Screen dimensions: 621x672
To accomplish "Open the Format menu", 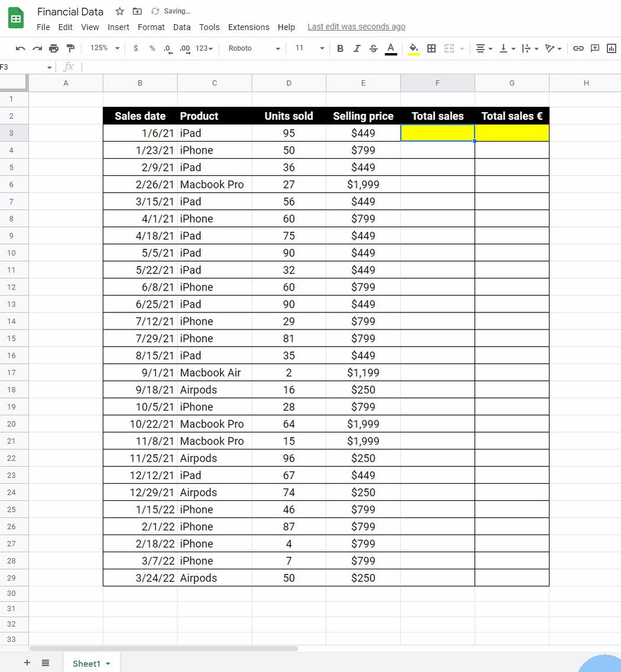I will 151,27.
